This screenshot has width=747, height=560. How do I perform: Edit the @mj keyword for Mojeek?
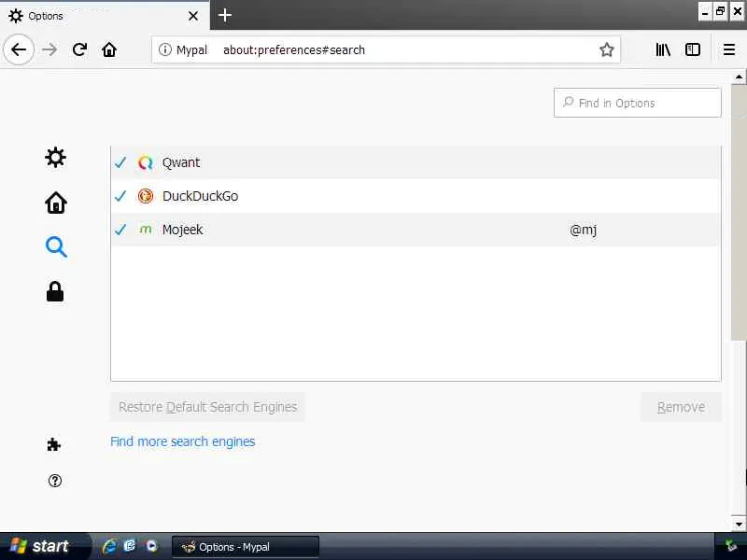(x=583, y=230)
